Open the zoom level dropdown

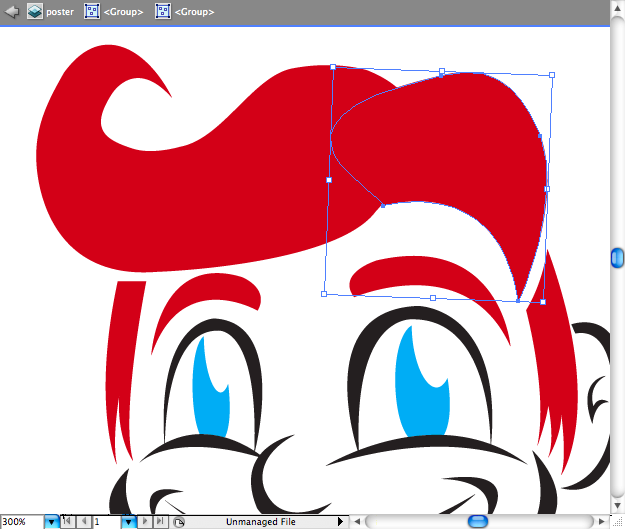click(51, 522)
